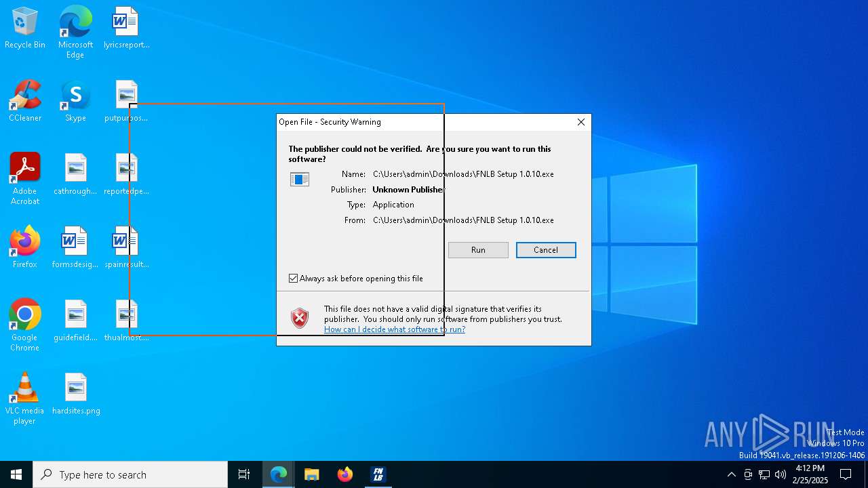Screen dimensions: 868x488
Task: Open the notification center
Action: pos(846,474)
